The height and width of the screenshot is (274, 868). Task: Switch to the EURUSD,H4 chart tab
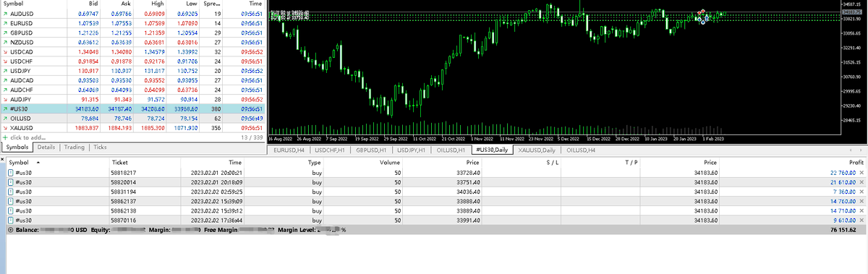pos(289,150)
